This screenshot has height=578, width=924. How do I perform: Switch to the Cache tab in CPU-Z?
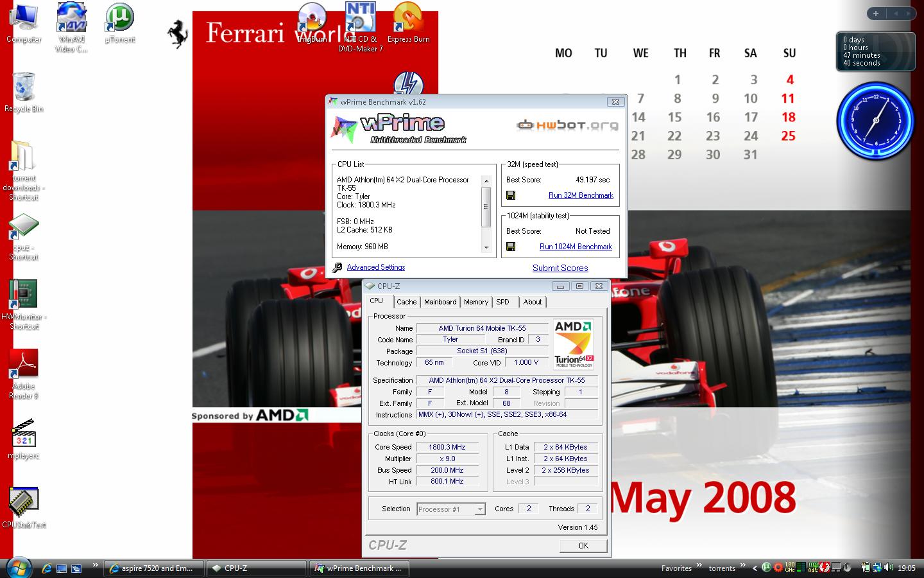coord(406,302)
